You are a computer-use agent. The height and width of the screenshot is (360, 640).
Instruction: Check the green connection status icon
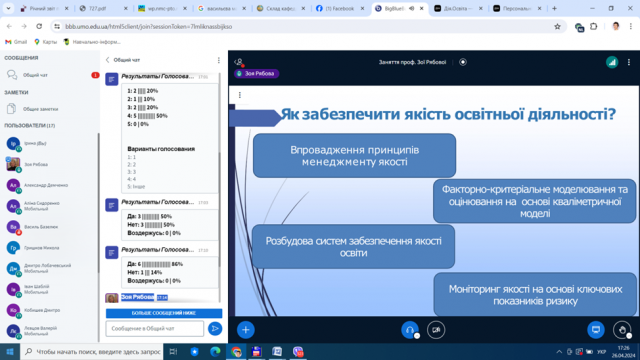(x=611, y=62)
